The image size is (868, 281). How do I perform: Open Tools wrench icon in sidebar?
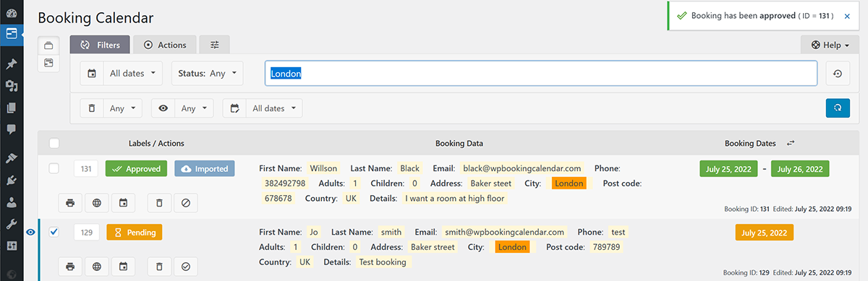12,223
